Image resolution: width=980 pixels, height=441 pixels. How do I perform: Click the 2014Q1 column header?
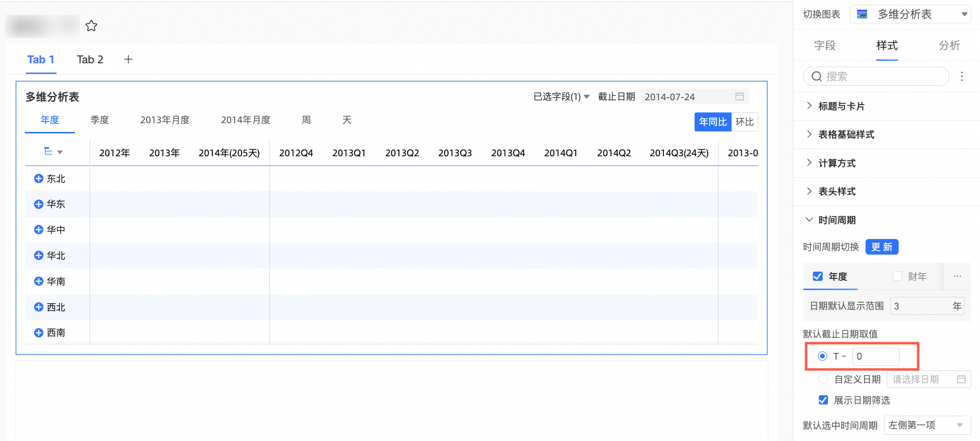coord(561,153)
